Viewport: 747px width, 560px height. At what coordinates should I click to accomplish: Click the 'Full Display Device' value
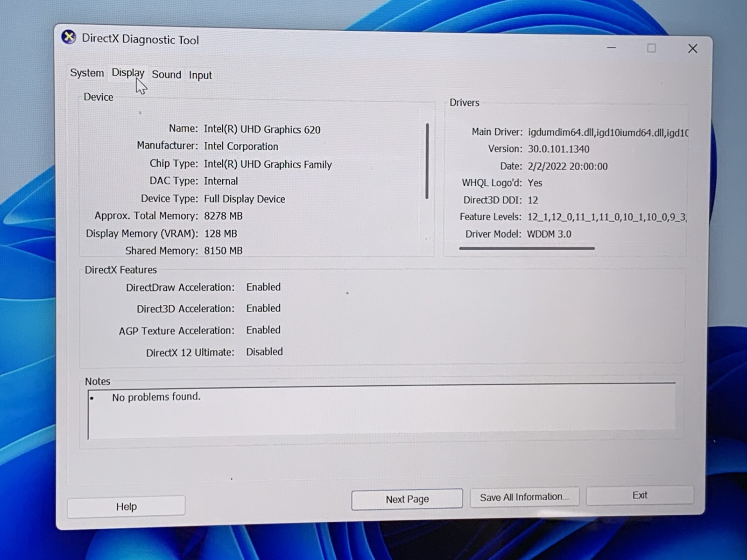244,199
